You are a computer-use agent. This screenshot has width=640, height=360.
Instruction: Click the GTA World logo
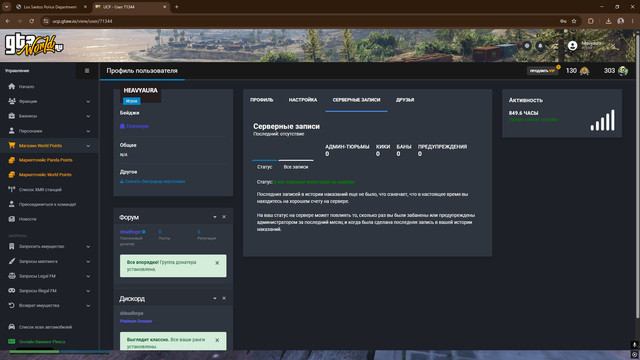tap(33, 44)
